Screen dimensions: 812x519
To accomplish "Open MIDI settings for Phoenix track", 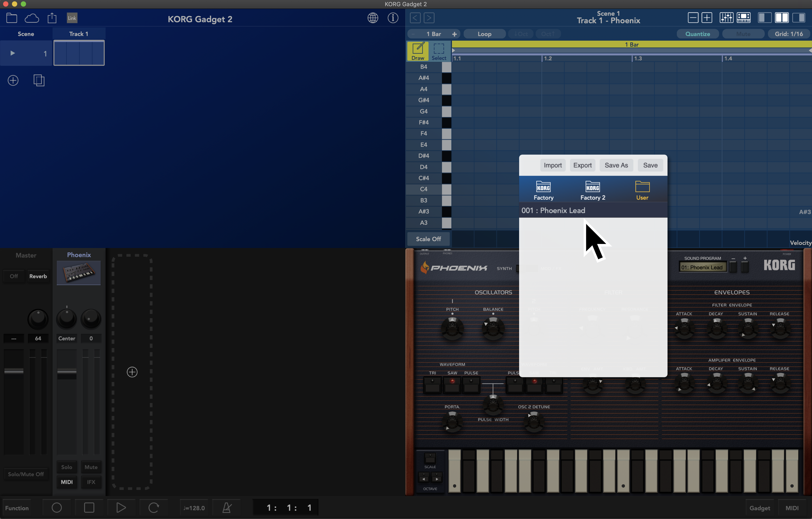I will (x=66, y=482).
